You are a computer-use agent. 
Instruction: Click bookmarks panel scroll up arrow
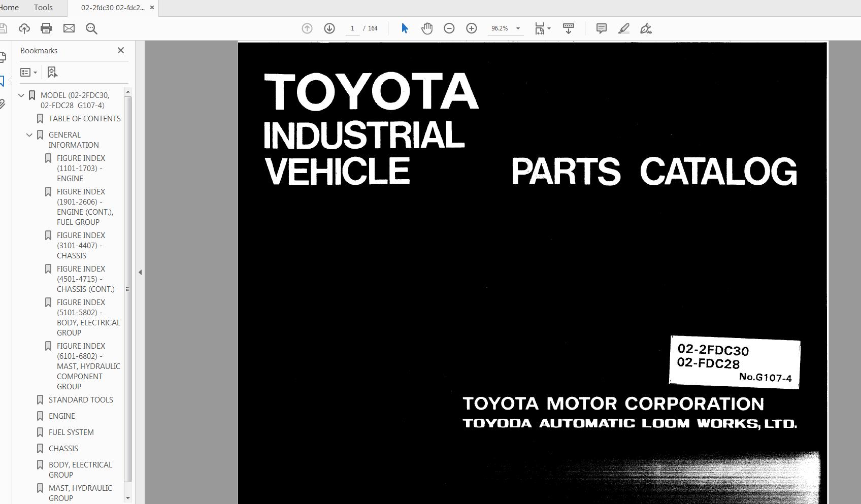128,92
